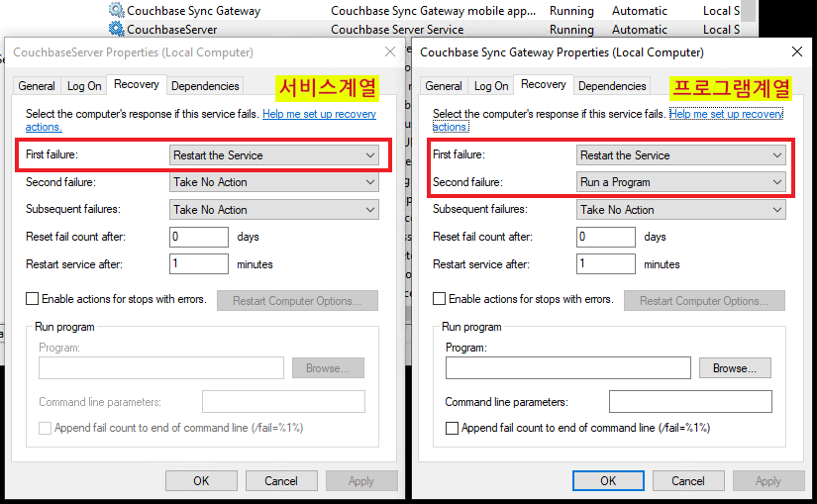
Task: Click Restart service after field in Sync Gateway Properties
Action: (605, 263)
